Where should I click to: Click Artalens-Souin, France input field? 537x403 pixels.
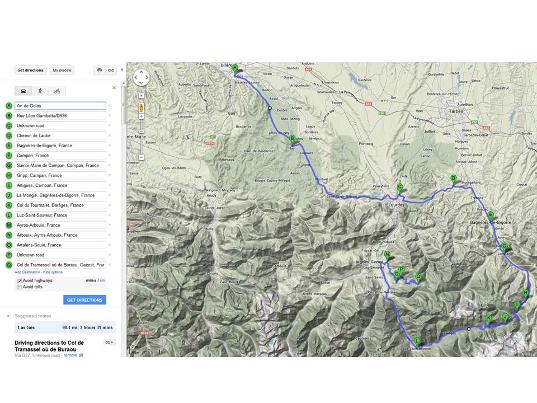[x=60, y=245]
